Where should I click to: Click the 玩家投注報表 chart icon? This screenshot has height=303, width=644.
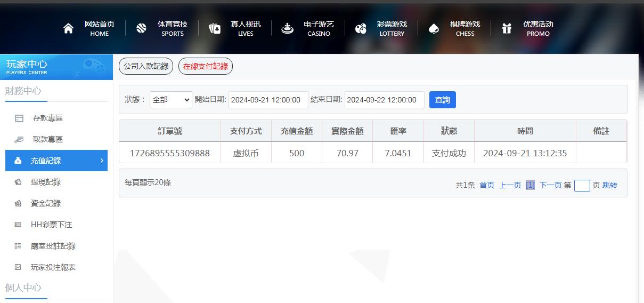pos(18,267)
